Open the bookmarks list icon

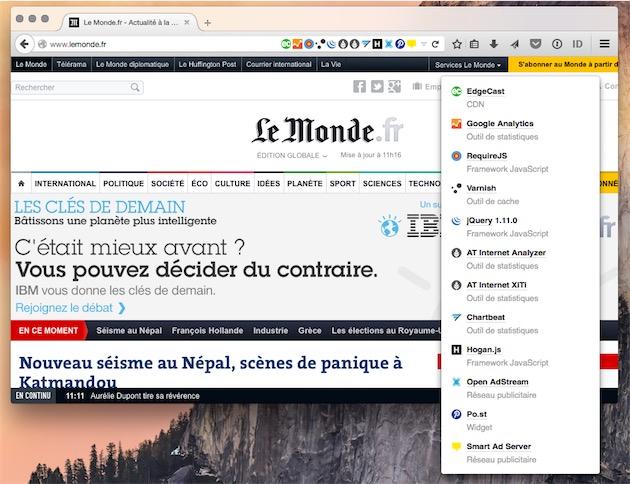click(474, 44)
